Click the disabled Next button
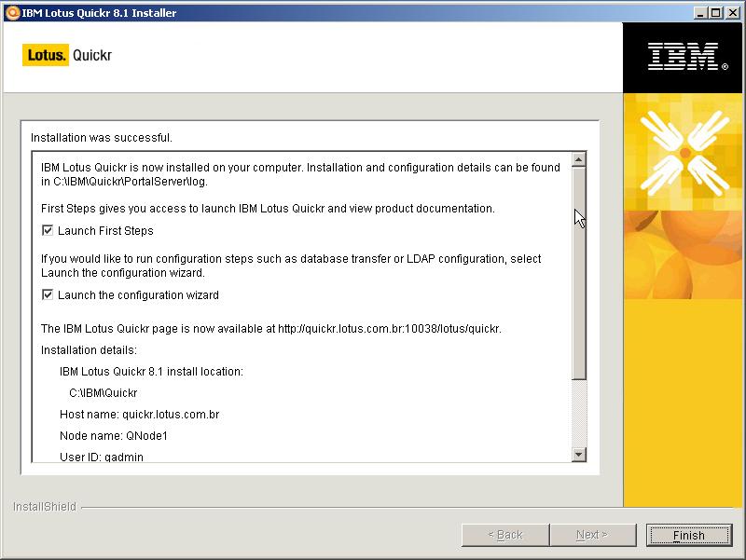The height and width of the screenshot is (560, 746). (x=593, y=535)
